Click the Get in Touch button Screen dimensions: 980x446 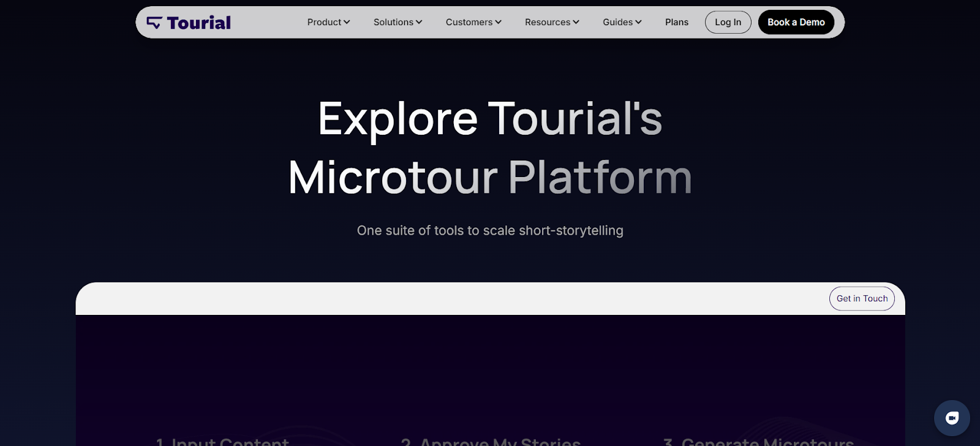coord(862,298)
